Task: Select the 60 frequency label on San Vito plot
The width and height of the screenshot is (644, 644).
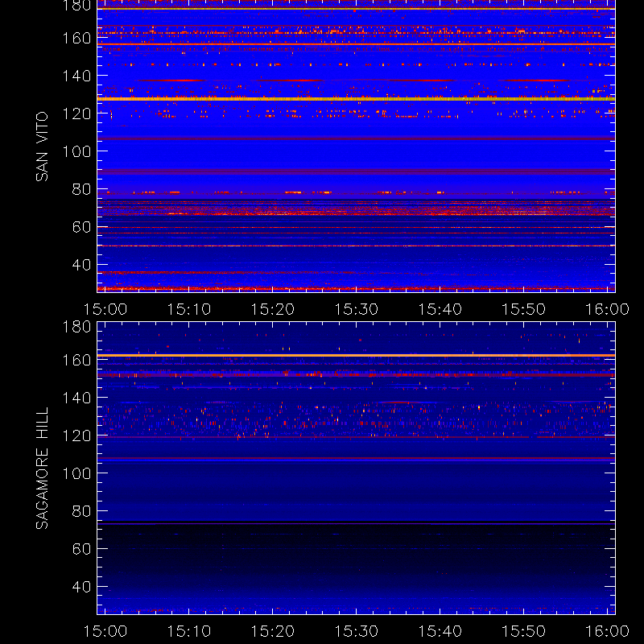Action: pyautogui.click(x=81, y=227)
